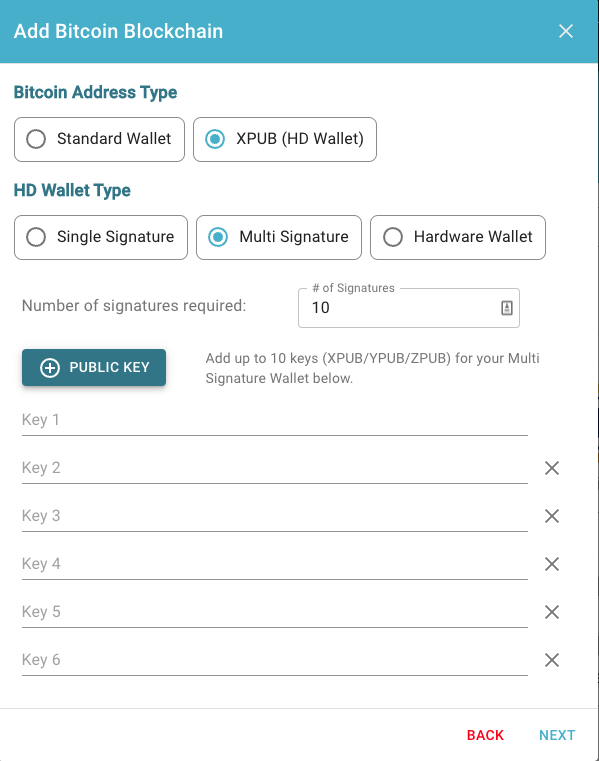
Task: Click into the Key 2 input field
Action: (275, 468)
